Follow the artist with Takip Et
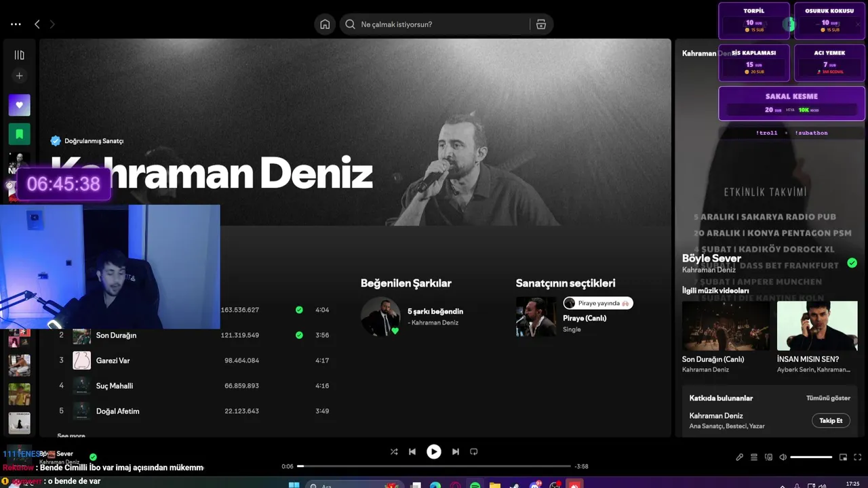This screenshot has width=868, height=488. coord(831,421)
